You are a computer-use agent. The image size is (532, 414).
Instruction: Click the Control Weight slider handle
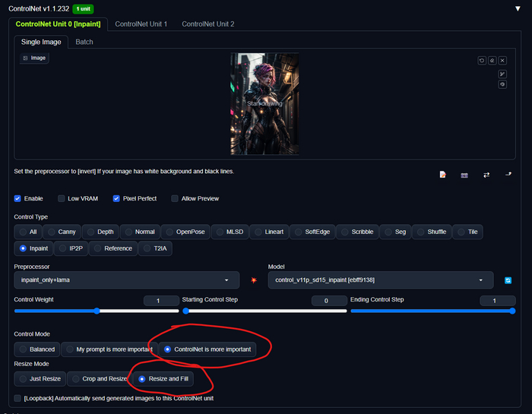tap(97, 311)
